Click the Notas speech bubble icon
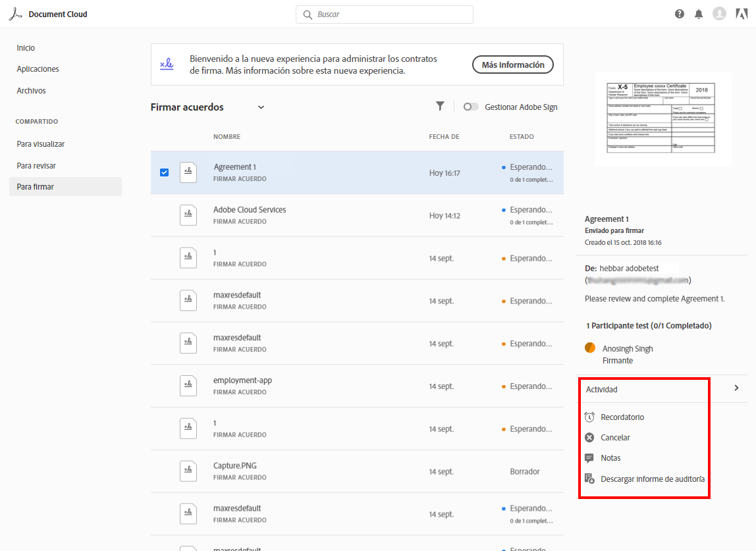This screenshot has width=756, height=551. coord(589,458)
